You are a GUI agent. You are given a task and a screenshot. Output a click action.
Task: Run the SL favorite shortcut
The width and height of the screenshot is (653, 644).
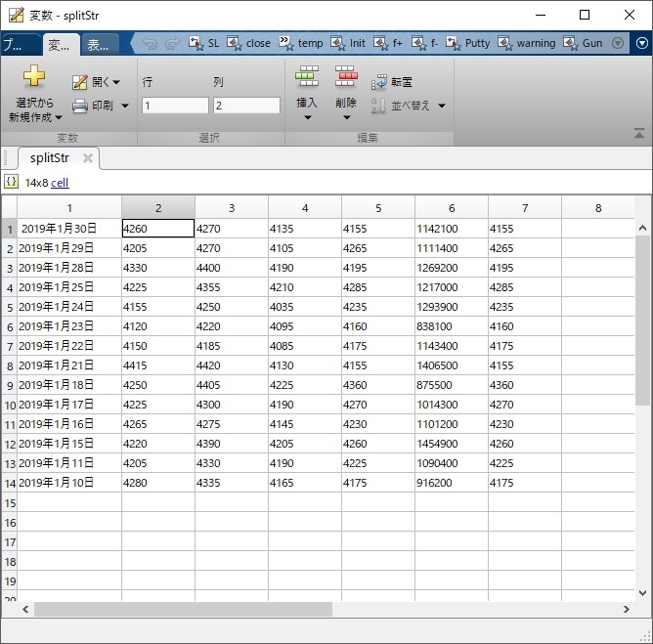pyautogui.click(x=203, y=43)
